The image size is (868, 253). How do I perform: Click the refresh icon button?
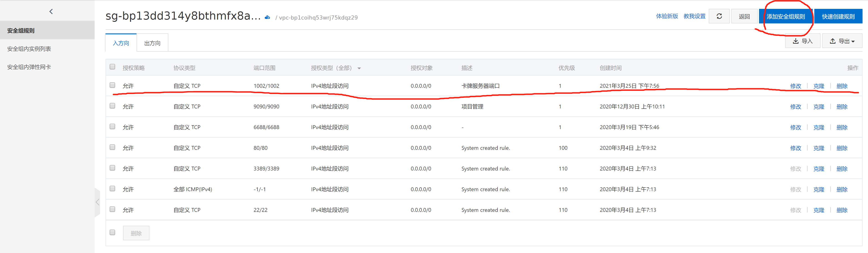(x=719, y=16)
